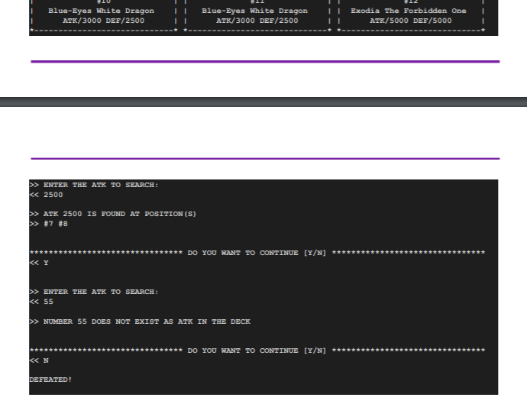The height and width of the screenshot is (420, 527).
Task: Click the 'DEFEATED!' output line
Action: (x=50, y=380)
